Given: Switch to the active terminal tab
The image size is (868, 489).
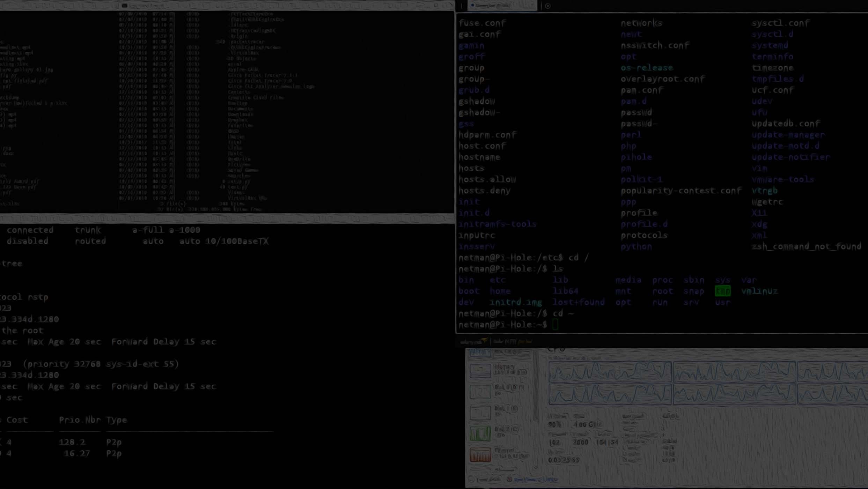Looking at the screenshot, I should tap(502, 6).
